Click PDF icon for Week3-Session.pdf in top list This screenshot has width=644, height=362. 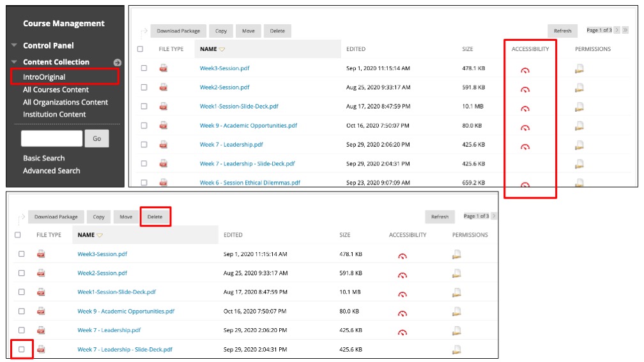point(164,68)
